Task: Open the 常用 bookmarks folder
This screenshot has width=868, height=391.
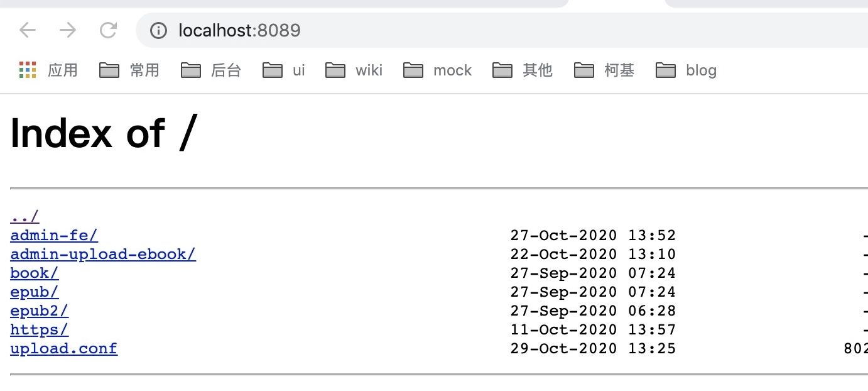Action: point(129,70)
